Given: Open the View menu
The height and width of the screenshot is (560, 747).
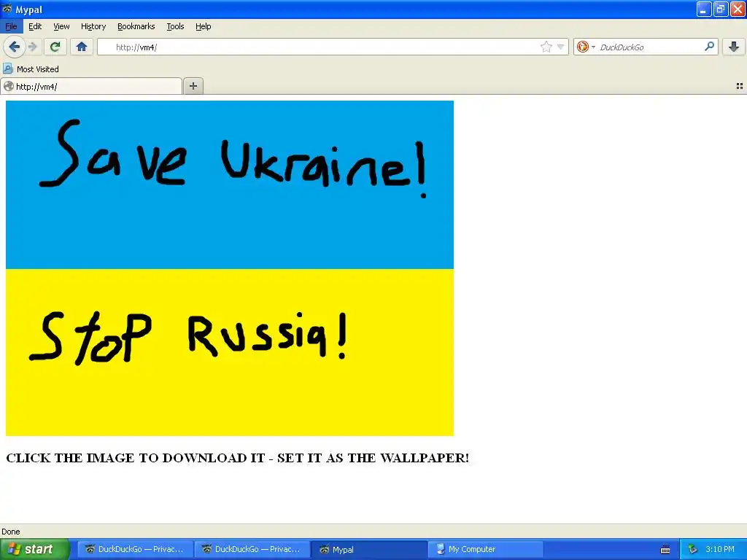Looking at the screenshot, I should pyautogui.click(x=61, y=26).
